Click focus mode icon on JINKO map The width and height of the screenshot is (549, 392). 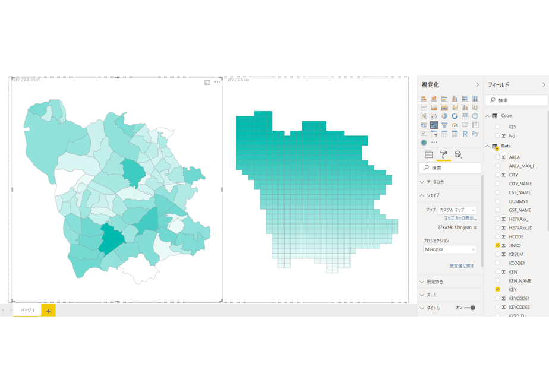(x=207, y=82)
